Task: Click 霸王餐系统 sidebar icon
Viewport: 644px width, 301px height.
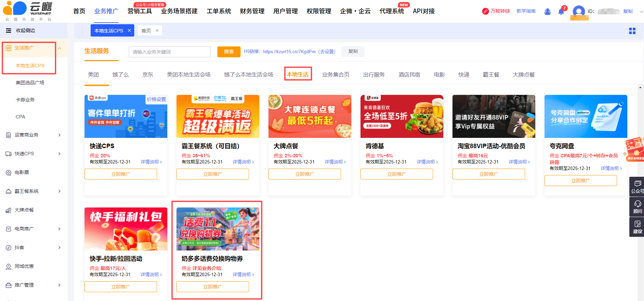Action: (x=9, y=191)
